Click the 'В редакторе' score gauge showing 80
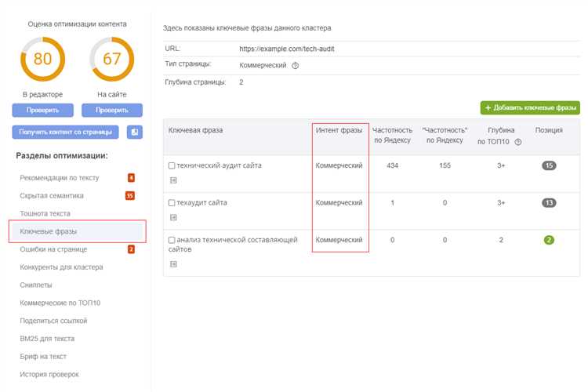The height and width of the screenshot is (392, 588). pos(42,60)
